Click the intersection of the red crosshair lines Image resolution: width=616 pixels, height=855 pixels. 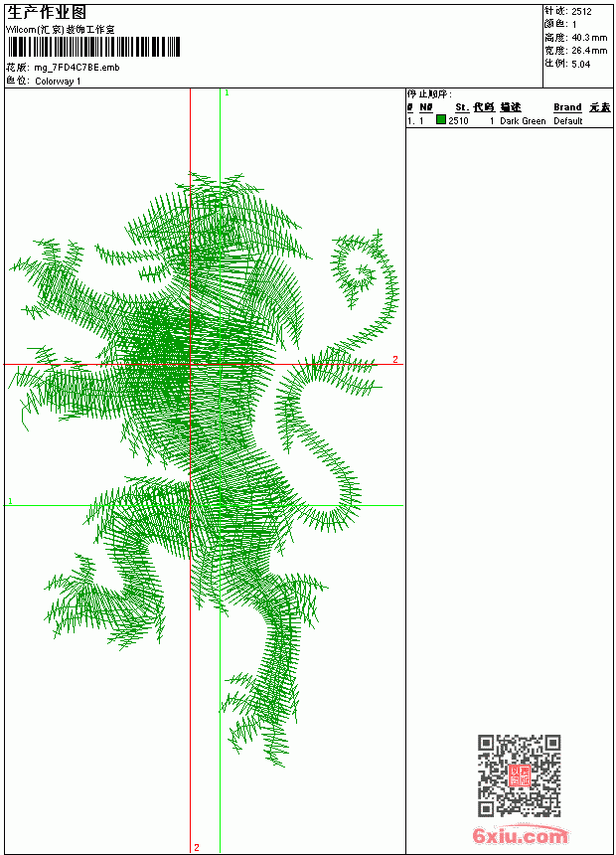(x=190, y=364)
